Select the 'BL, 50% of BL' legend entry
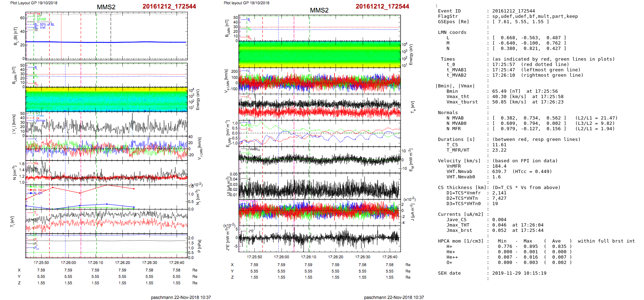The height and width of the screenshot is (300, 644). [45, 25]
